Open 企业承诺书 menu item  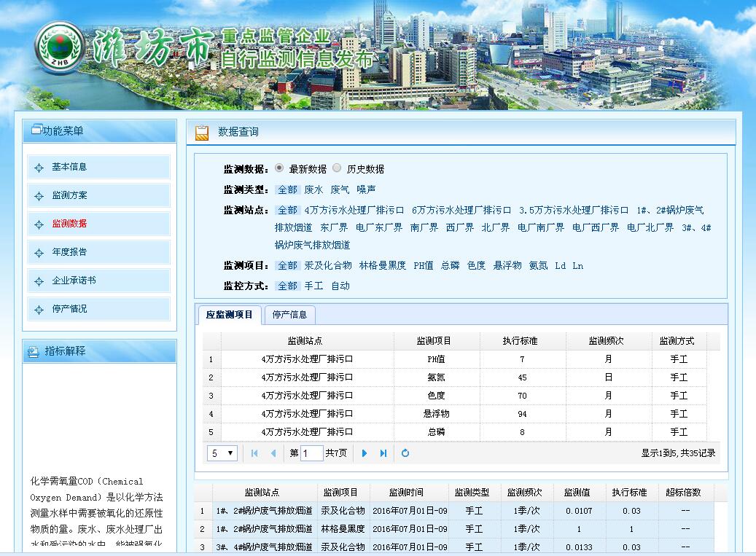74,281
